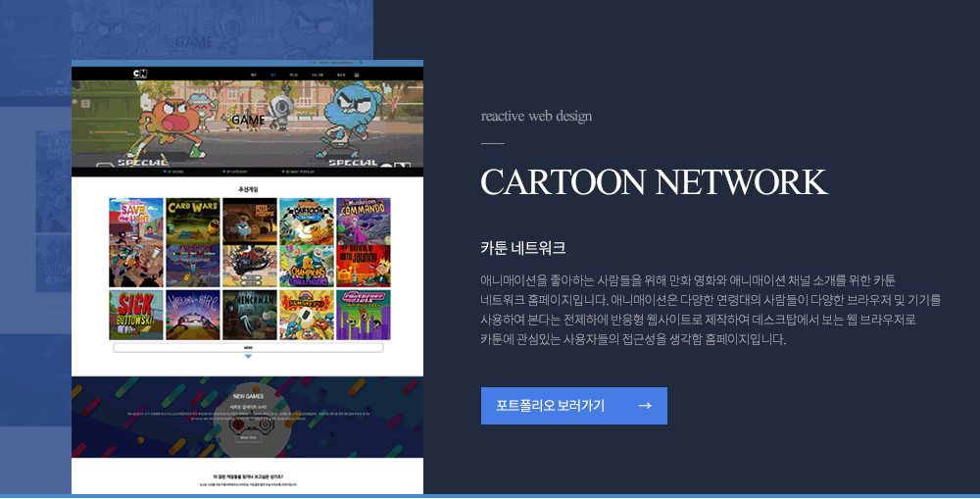Click the NEW GAMES heading in the mockup
Image resolution: width=980 pixels, height=499 pixels.
[248, 396]
